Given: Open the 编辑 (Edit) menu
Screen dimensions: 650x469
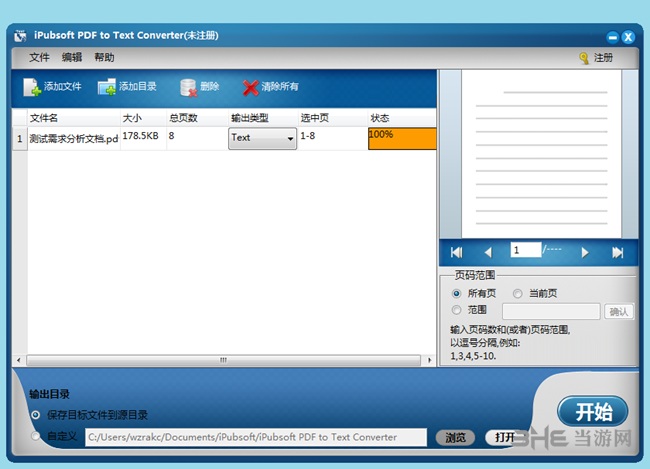Looking at the screenshot, I should click(x=72, y=57).
